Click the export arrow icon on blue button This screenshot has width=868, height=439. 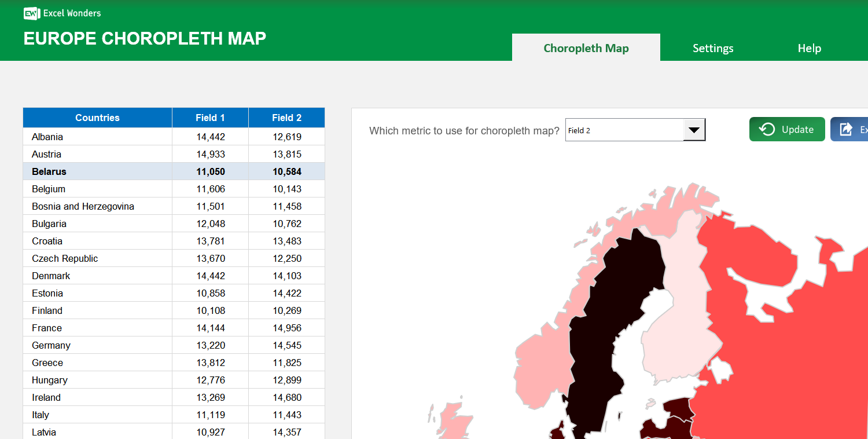[847, 129]
